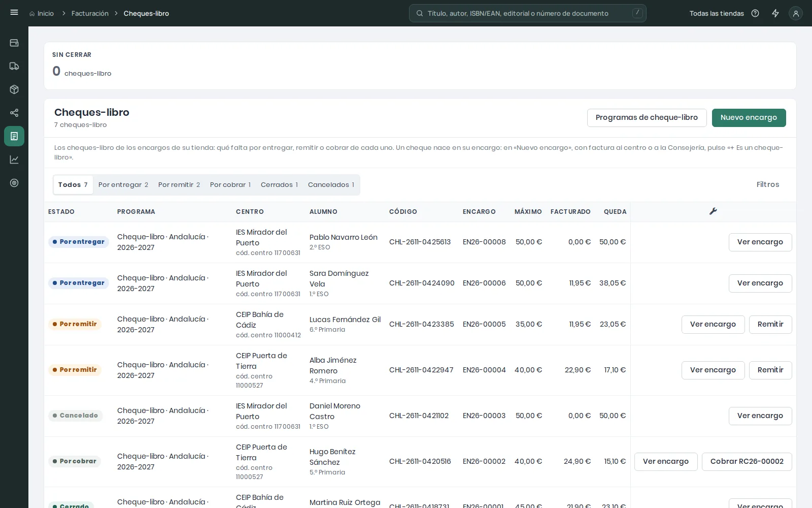Open the user profile icon
This screenshot has height=508, width=812.
(796, 13)
